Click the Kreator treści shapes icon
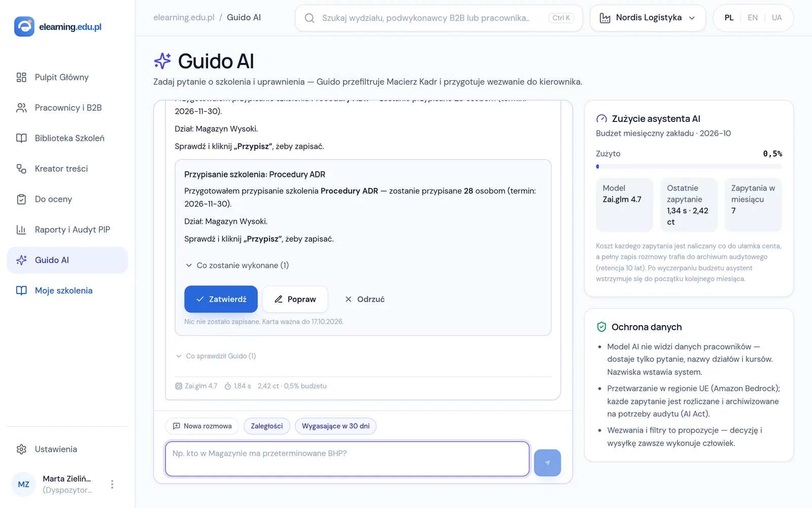 coord(21,169)
